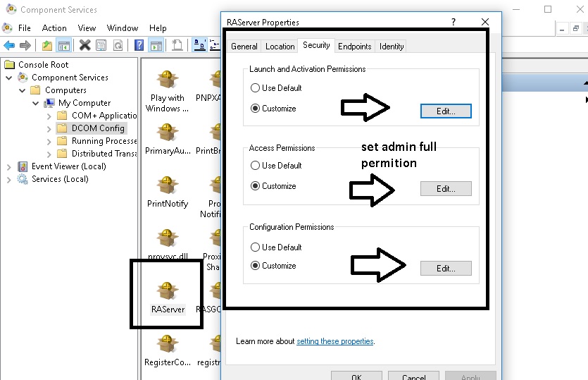Select the RAServer DCOM application icon
This screenshot has width=588, height=380.
click(168, 298)
